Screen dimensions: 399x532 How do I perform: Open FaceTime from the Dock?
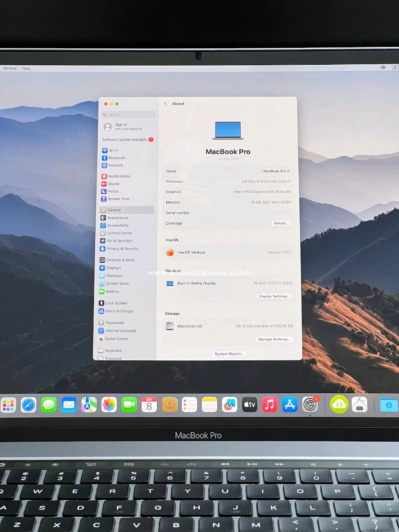click(129, 404)
